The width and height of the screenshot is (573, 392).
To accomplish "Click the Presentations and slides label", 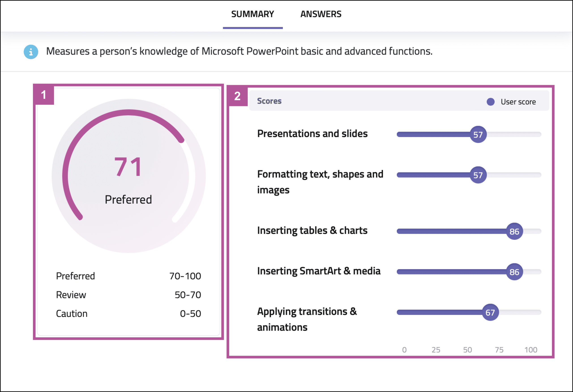I will [x=312, y=133].
